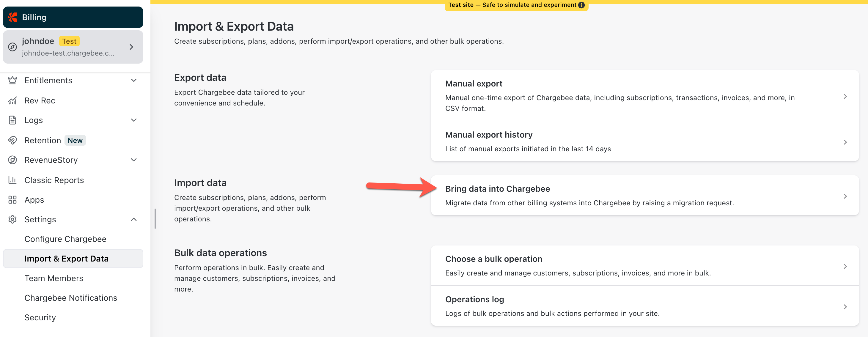Click the Retention icon in sidebar
This screenshot has height=337, width=868.
[x=12, y=140]
